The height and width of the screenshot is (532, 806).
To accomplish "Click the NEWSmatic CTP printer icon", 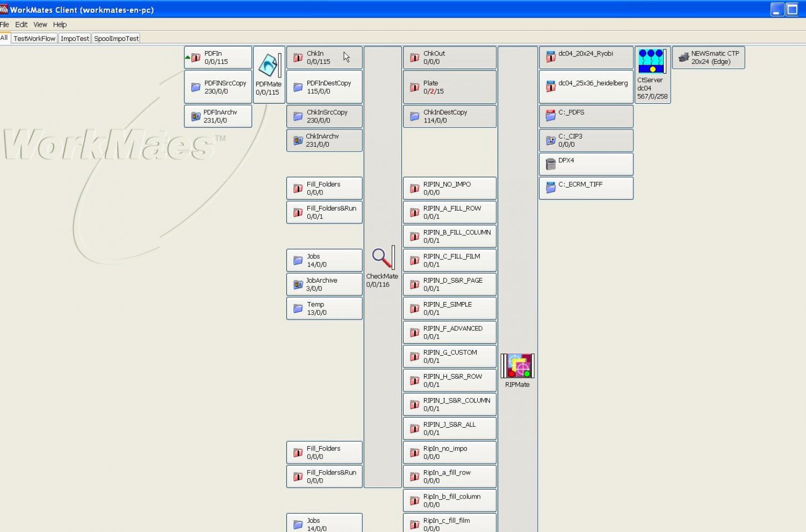I will click(x=683, y=57).
